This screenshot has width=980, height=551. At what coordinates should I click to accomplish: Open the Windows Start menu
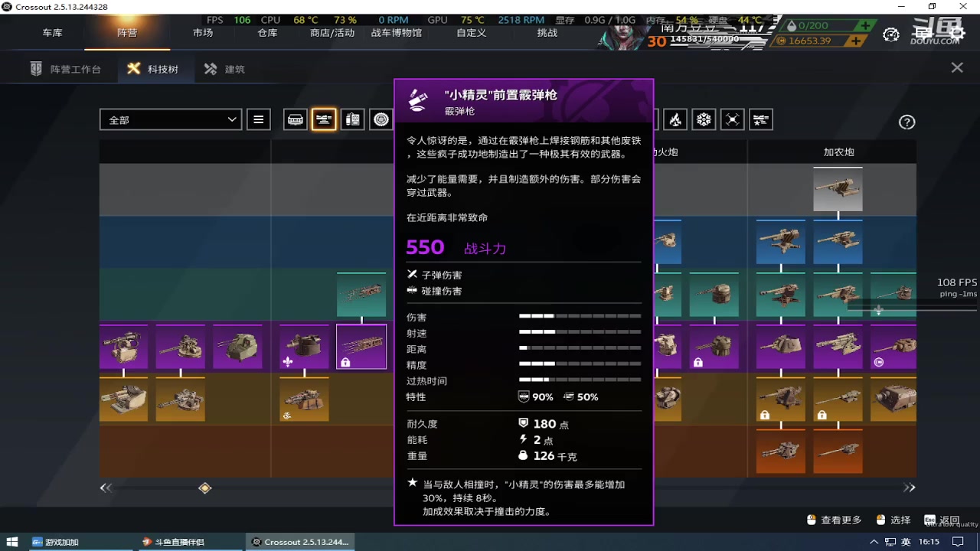pos(12,542)
